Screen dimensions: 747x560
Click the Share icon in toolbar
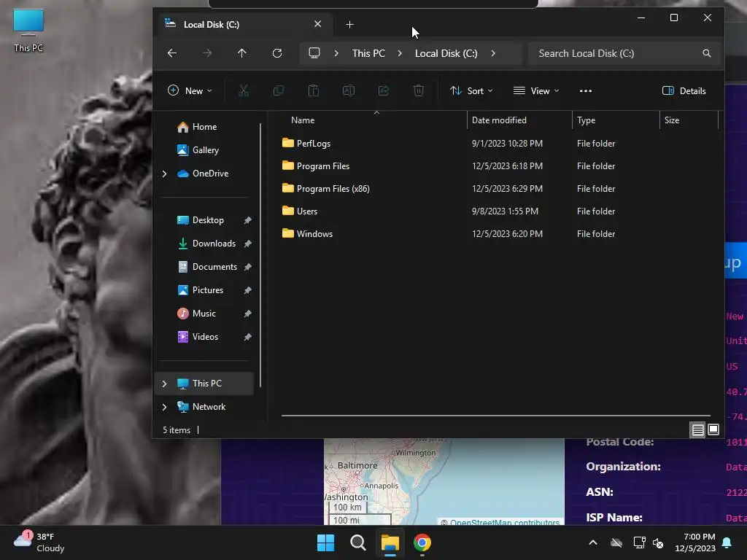pyautogui.click(x=384, y=90)
